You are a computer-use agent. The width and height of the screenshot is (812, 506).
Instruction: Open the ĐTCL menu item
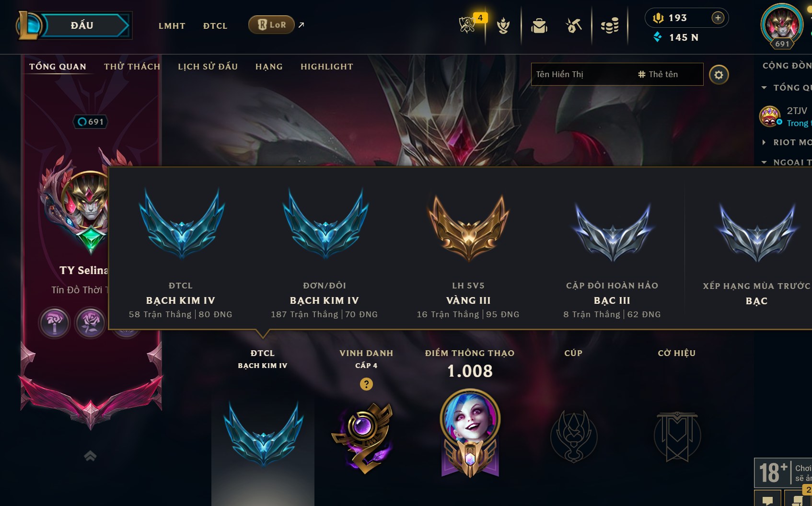pos(215,26)
